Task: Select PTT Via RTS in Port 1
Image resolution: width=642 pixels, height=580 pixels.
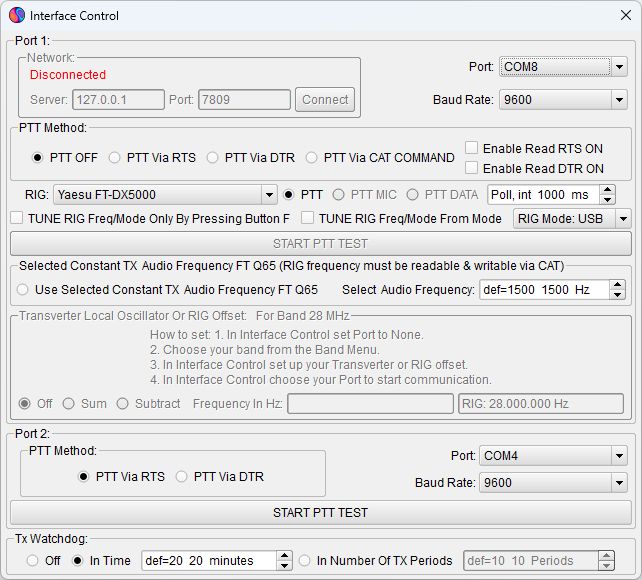Action: click(115, 157)
